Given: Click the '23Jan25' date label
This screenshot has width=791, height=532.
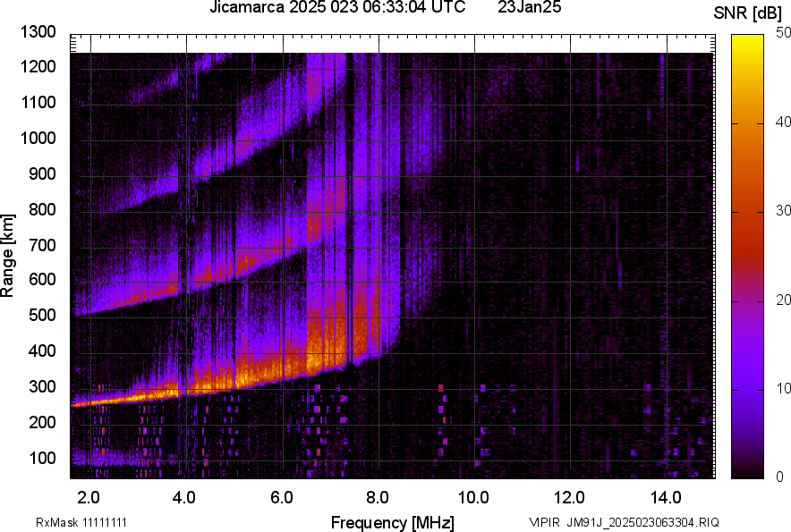Looking at the screenshot, I should (529, 8).
